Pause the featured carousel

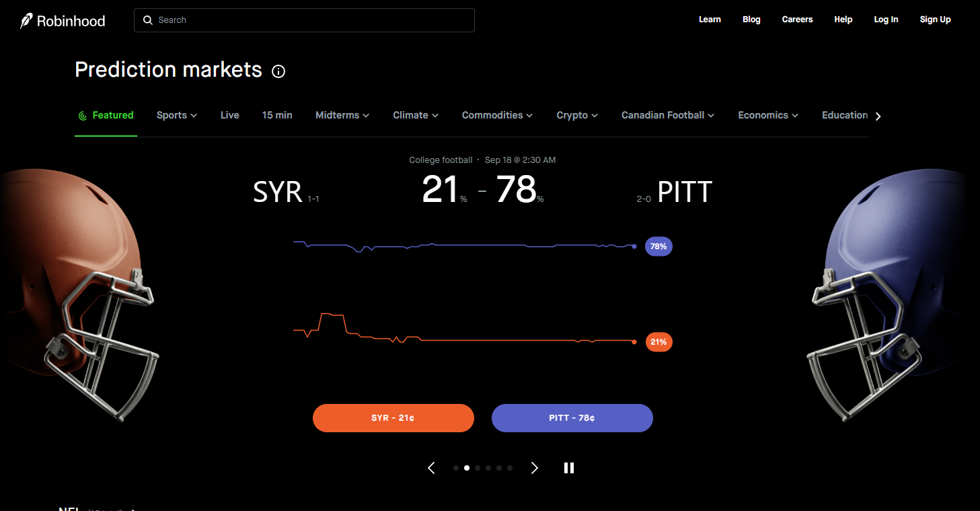tap(569, 468)
